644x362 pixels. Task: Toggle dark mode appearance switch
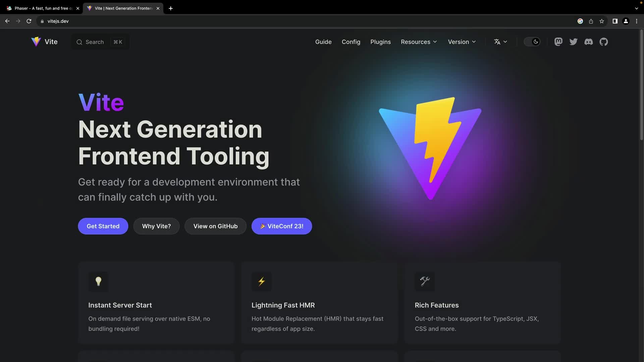tap(532, 42)
